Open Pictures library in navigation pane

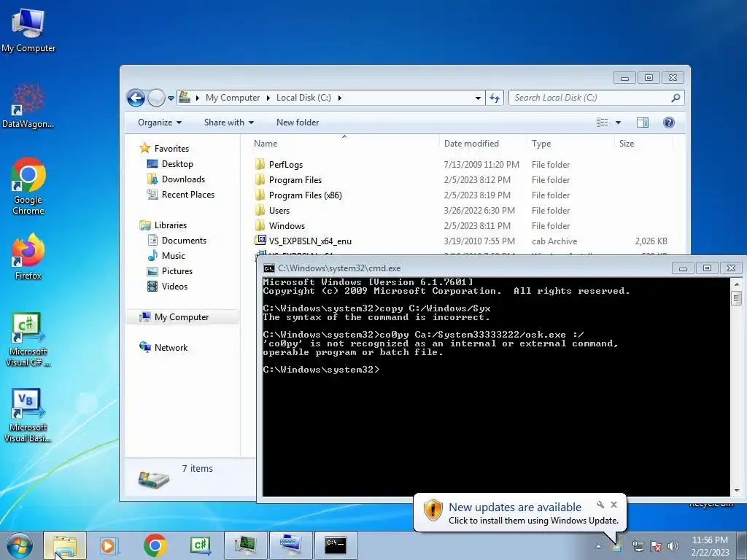point(170,271)
